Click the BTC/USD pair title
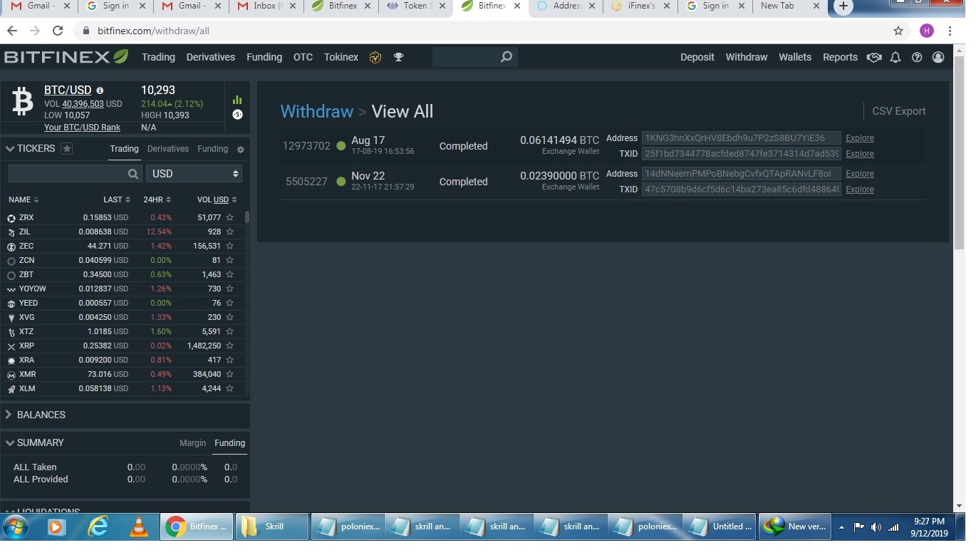The image size is (976, 560). tap(68, 90)
